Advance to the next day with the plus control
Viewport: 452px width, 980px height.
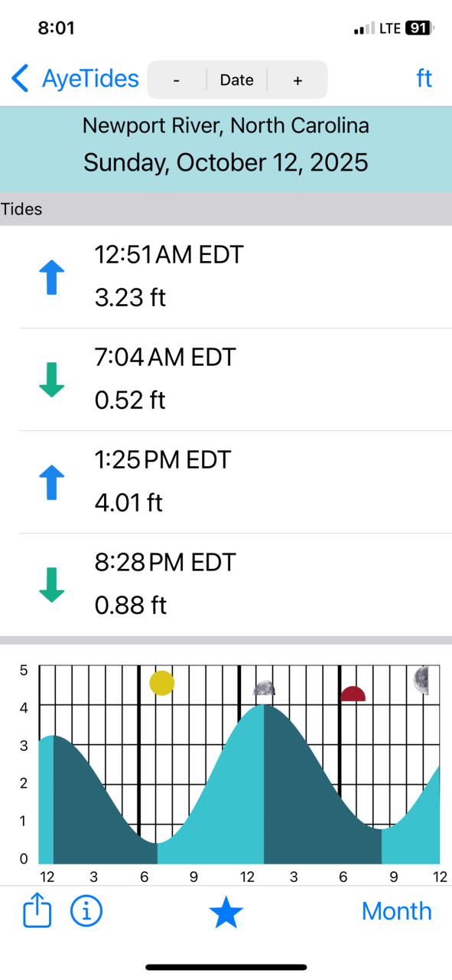(297, 79)
